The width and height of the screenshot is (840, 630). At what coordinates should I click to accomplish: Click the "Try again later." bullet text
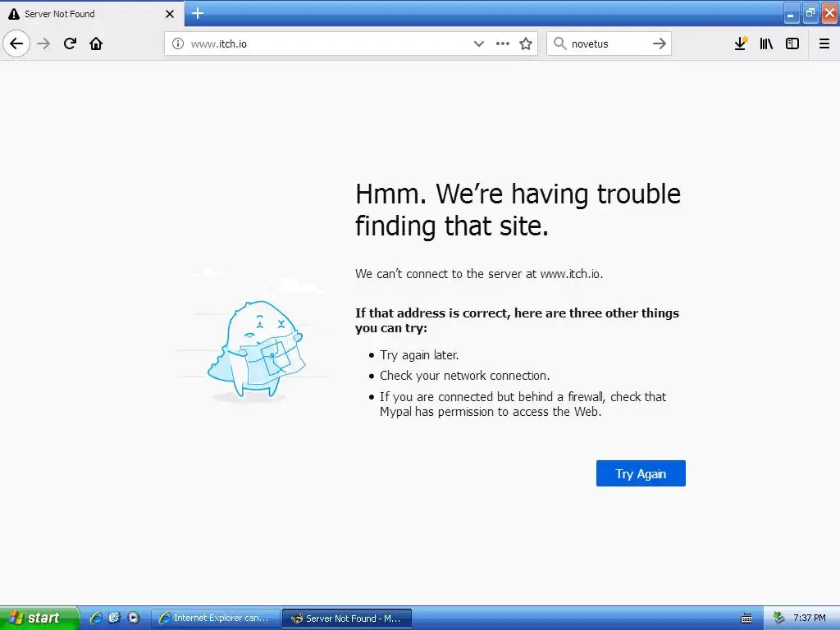click(419, 355)
